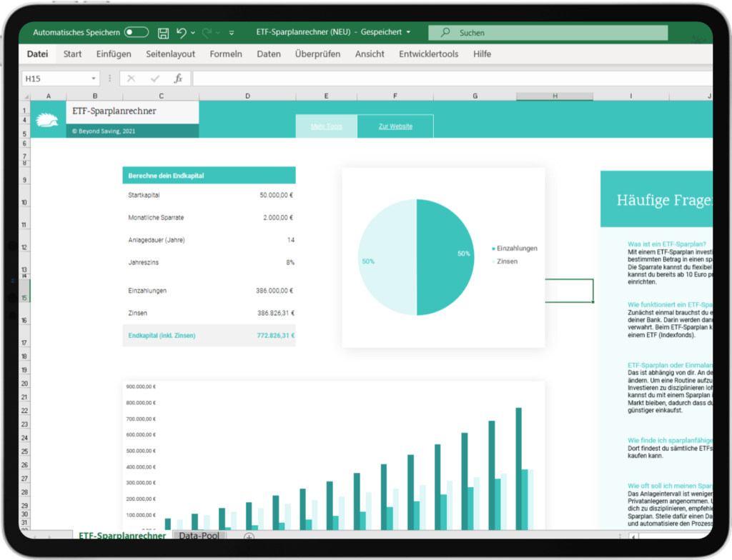The width and height of the screenshot is (732, 560).
Task: Click the Save icon
Action: [x=164, y=32]
